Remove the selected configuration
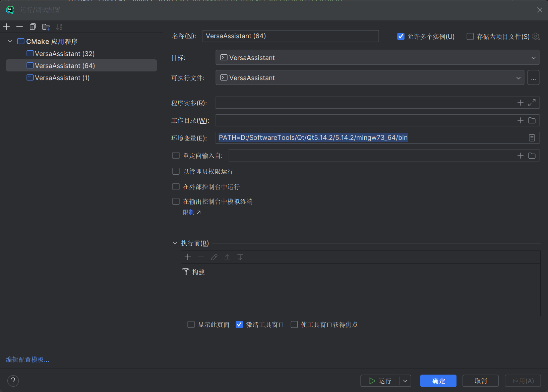 (x=20, y=26)
